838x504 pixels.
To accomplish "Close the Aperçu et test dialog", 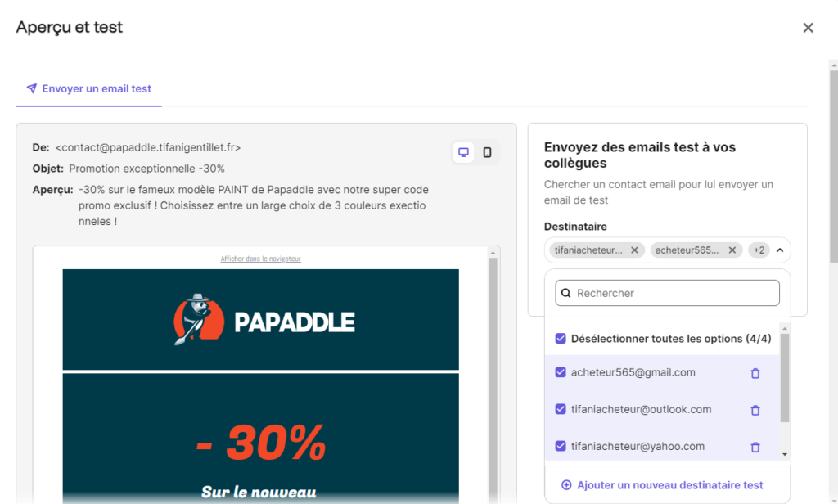I will [808, 28].
